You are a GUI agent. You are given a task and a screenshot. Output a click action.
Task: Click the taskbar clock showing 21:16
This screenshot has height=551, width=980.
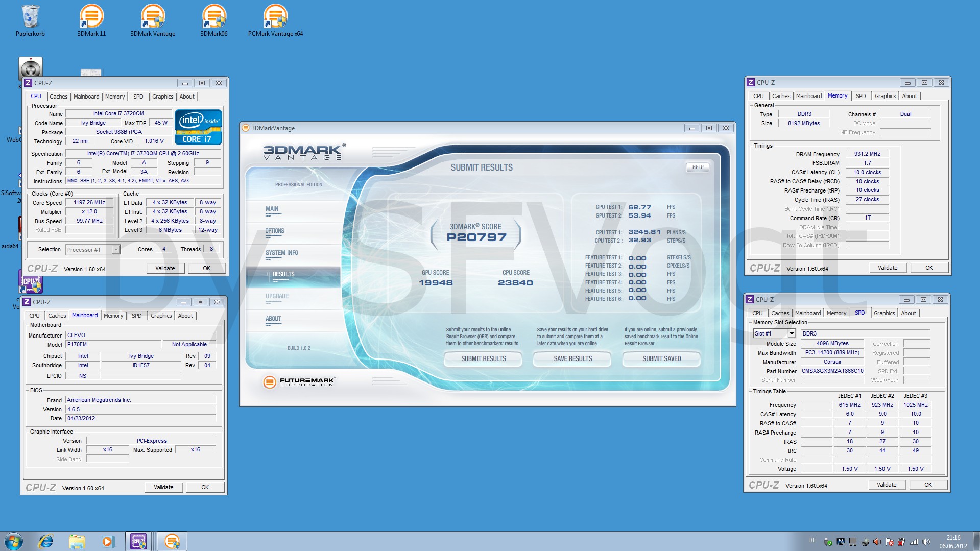tap(953, 542)
